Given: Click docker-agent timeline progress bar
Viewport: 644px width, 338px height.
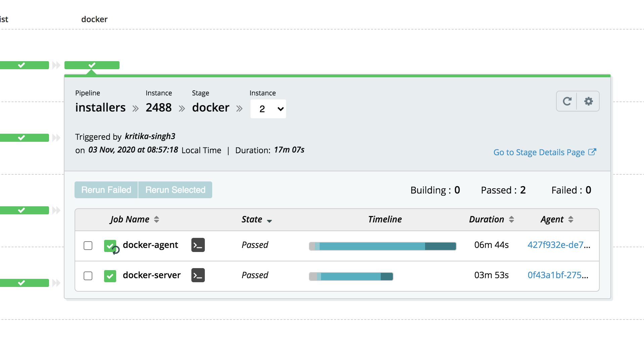Looking at the screenshot, I should click(x=382, y=246).
